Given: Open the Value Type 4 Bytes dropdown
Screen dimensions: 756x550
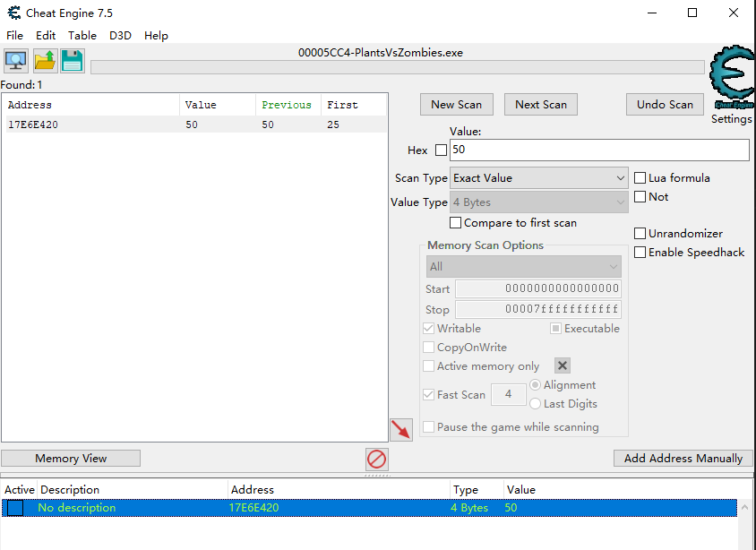Looking at the screenshot, I should tap(538, 202).
